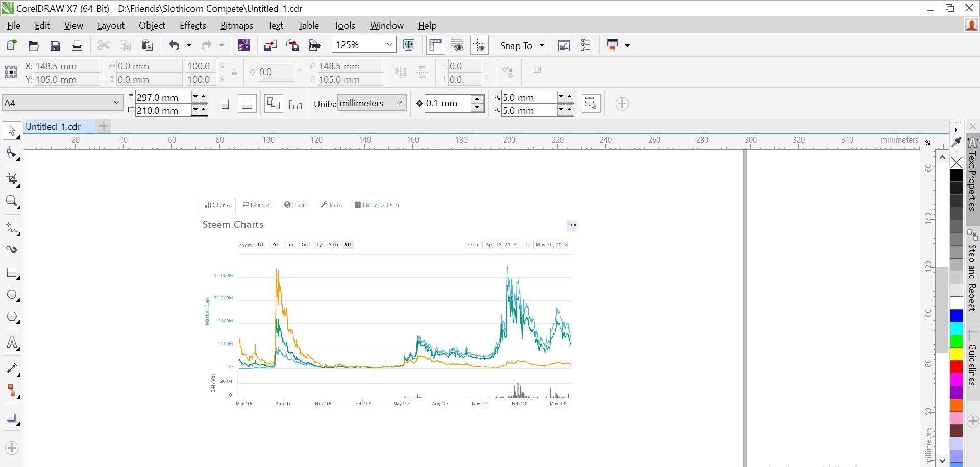Open the Layout menu
Viewport: 980px width, 467px height.
tap(111, 26)
